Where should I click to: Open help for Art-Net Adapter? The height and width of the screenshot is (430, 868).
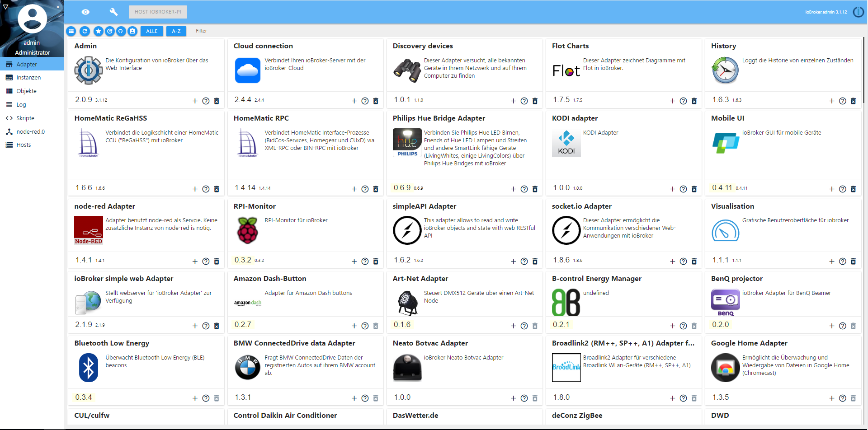(x=524, y=326)
